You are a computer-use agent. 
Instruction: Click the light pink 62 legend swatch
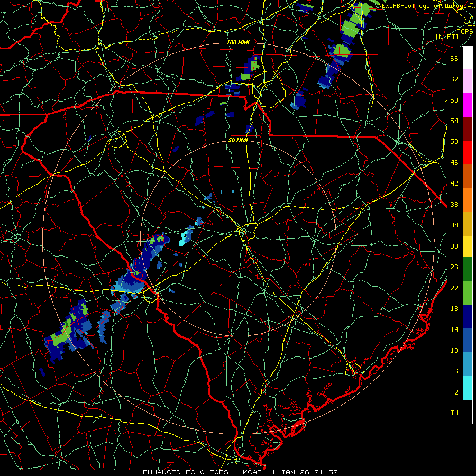pyautogui.click(x=467, y=81)
